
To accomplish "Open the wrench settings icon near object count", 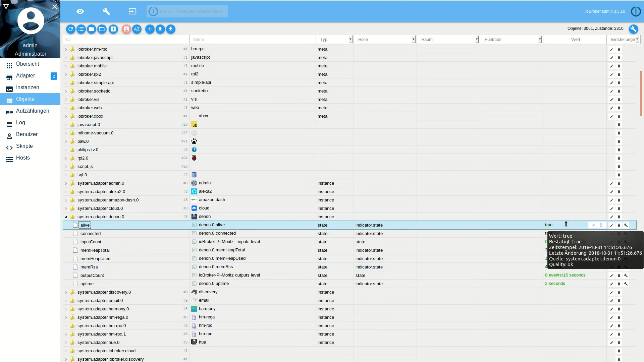I will [x=633, y=29].
